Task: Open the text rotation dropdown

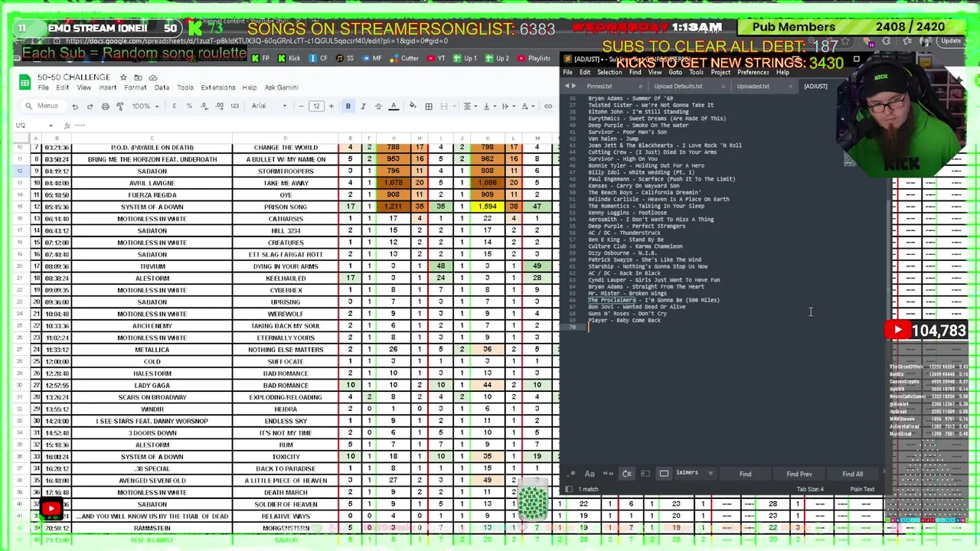Action: [x=528, y=106]
